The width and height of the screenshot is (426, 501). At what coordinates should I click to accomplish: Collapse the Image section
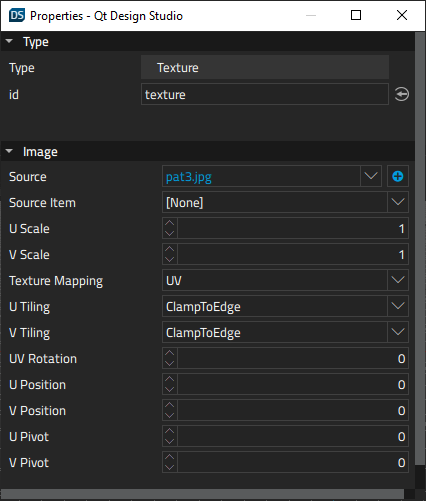[9, 151]
